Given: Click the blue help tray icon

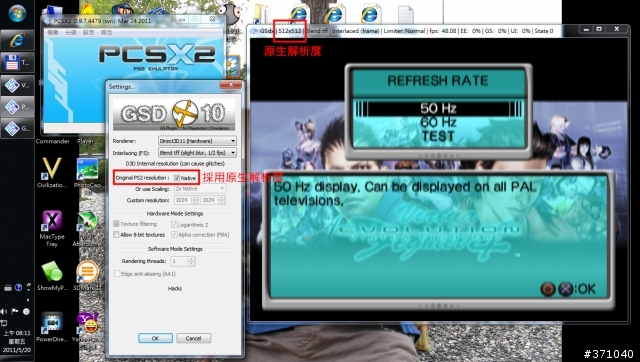Looking at the screenshot, I should click(x=18, y=288).
